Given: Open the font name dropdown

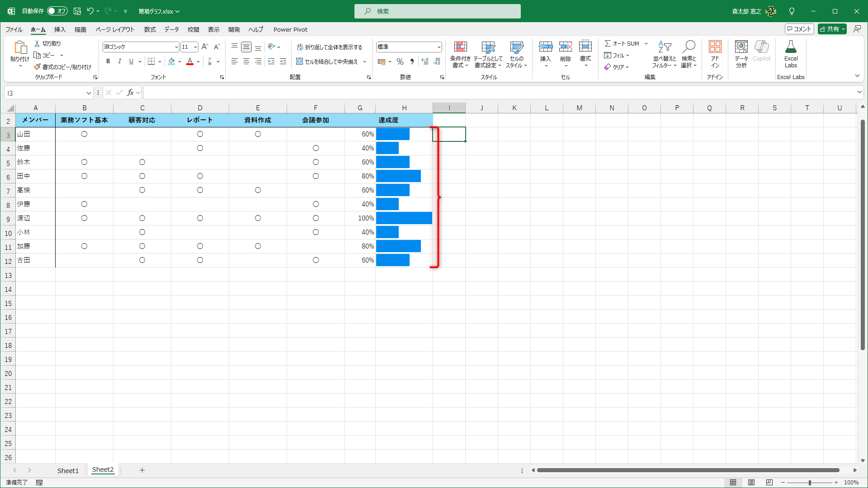Looking at the screenshot, I should click(176, 47).
